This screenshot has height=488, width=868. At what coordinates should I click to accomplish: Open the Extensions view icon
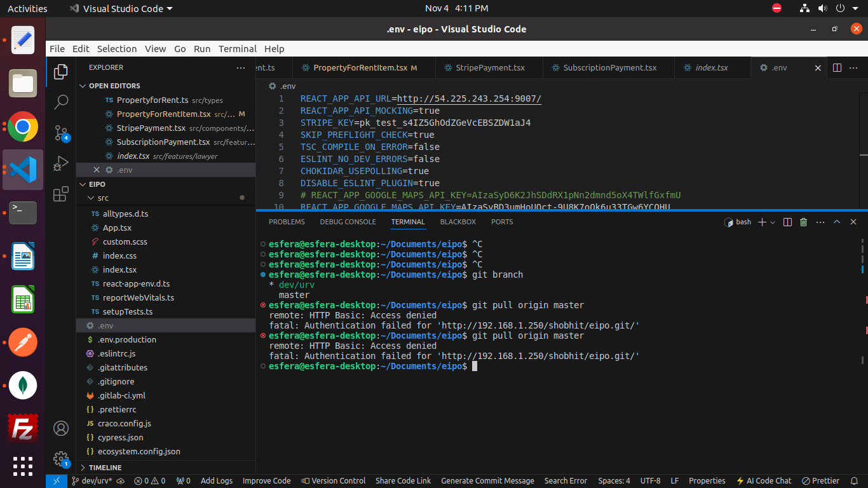coord(61,194)
